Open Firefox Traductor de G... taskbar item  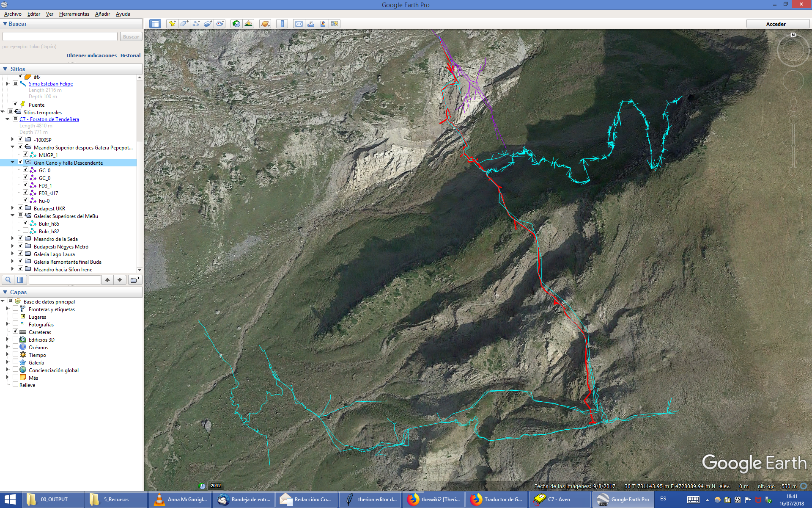pos(497,500)
